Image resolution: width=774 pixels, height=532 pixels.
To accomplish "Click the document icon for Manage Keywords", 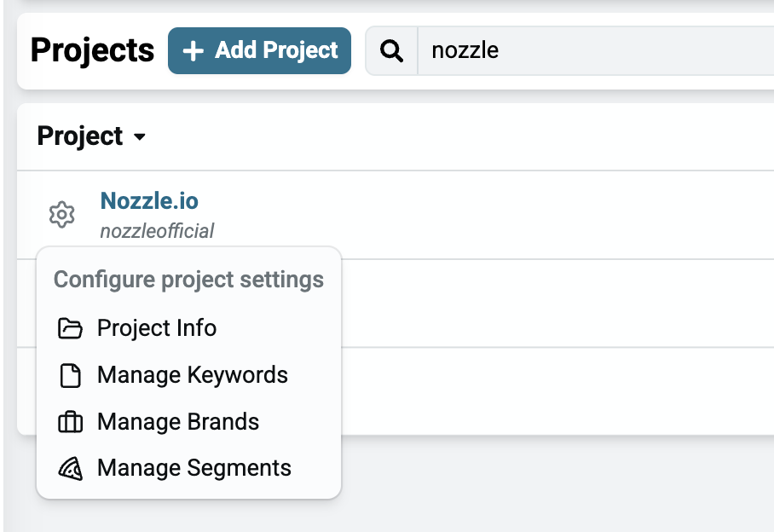I will (x=70, y=376).
